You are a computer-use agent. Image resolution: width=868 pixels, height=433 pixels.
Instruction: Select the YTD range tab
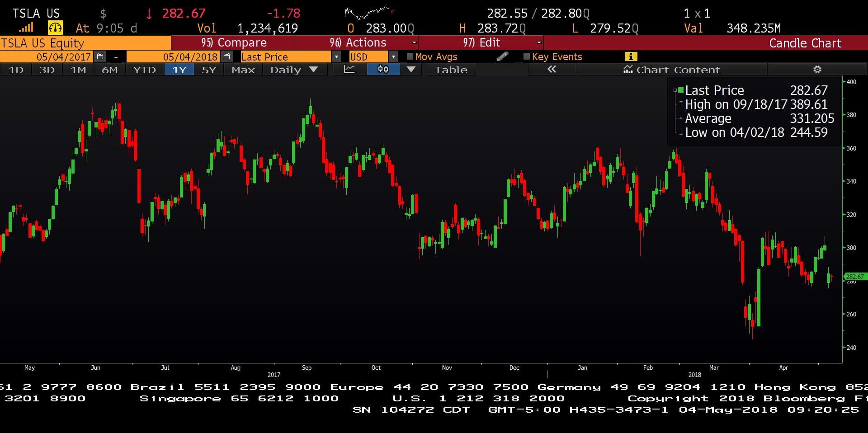pyautogui.click(x=145, y=70)
